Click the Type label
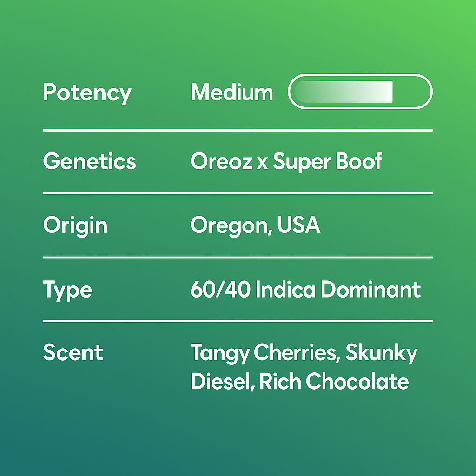Image resolution: width=476 pixels, height=476 pixels. (67, 290)
